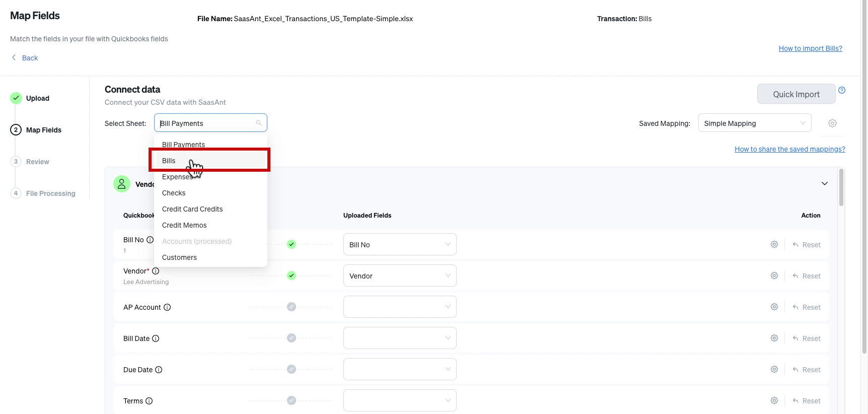Click info icon next to Vendor field
The image size is (868, 414).
coord(156,271)
